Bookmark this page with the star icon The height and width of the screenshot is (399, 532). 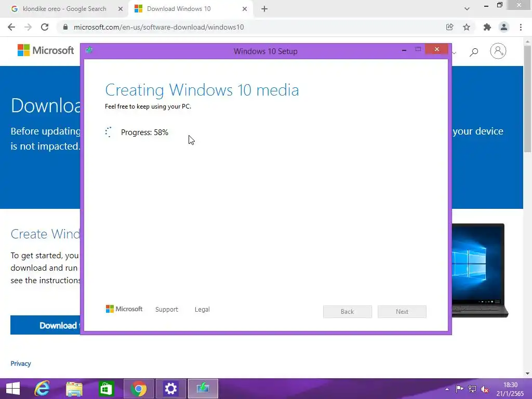coord(467,27)
